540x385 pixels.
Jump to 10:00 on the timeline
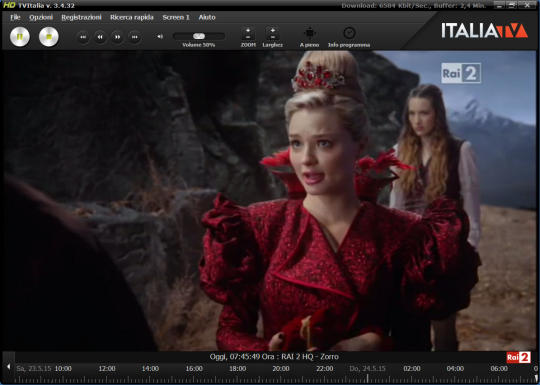(63, 368)
